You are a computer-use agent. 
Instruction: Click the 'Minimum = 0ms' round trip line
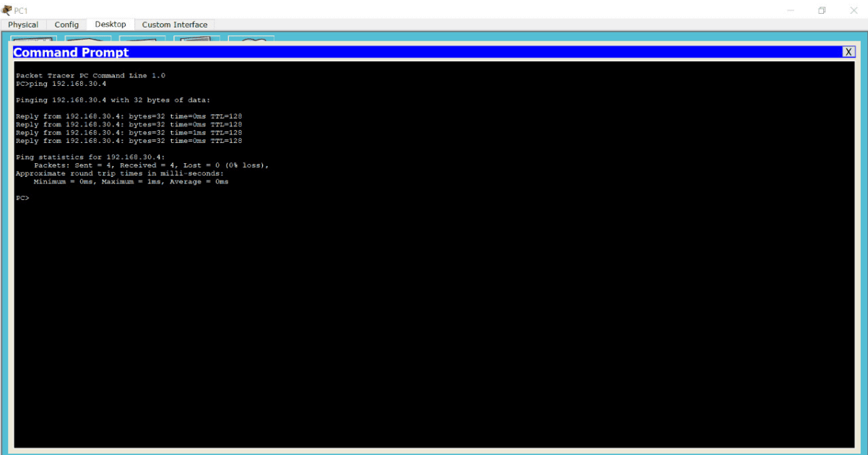(131, 182)
